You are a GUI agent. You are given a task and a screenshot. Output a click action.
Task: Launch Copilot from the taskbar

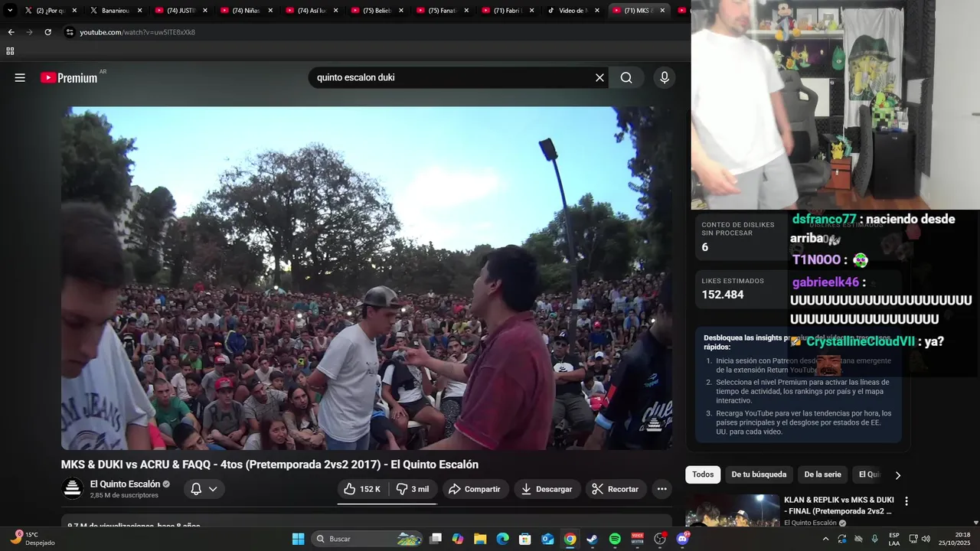coord(458,539)
